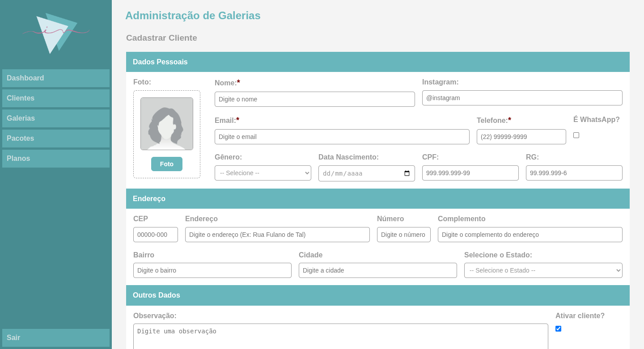Viewport: 644px width, 349px height.
Task: Select the Número input field
Action: point(404,235)
